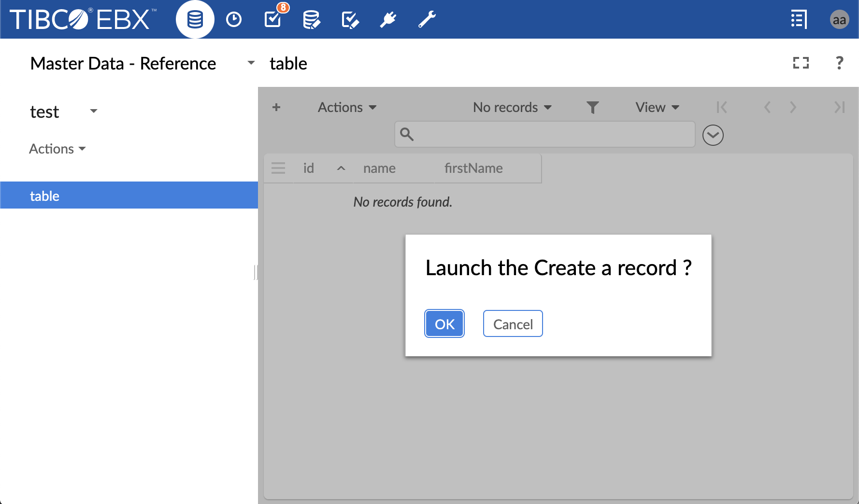Screen dimensions: 859x504
Task: Open the Dataspaces clock icon
Action: coord(234,20)
